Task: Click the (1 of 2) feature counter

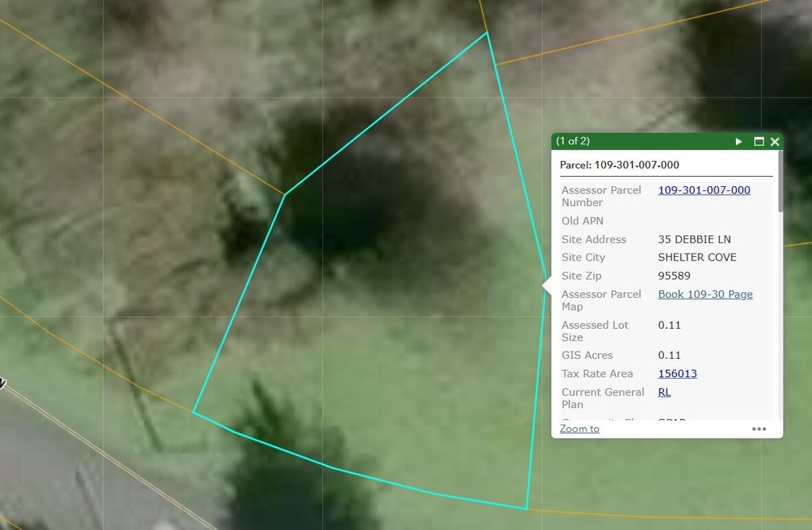Action: 573,141
